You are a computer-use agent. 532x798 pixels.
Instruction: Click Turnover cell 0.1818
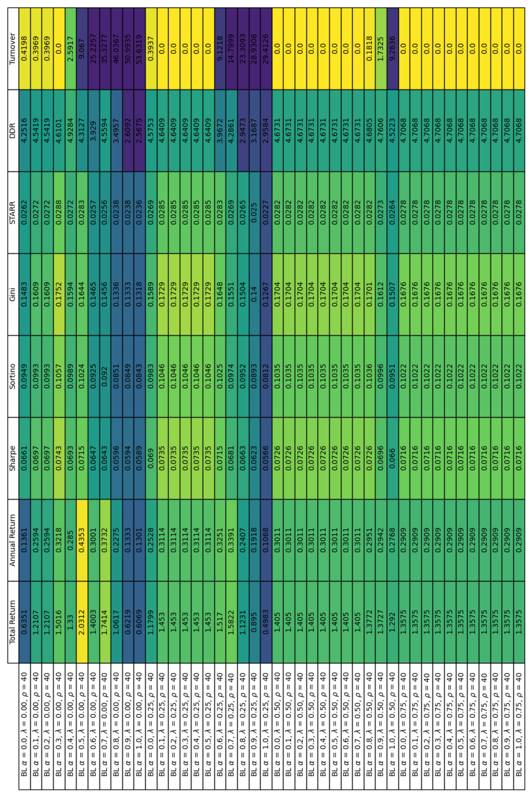[x=370, y=49]
